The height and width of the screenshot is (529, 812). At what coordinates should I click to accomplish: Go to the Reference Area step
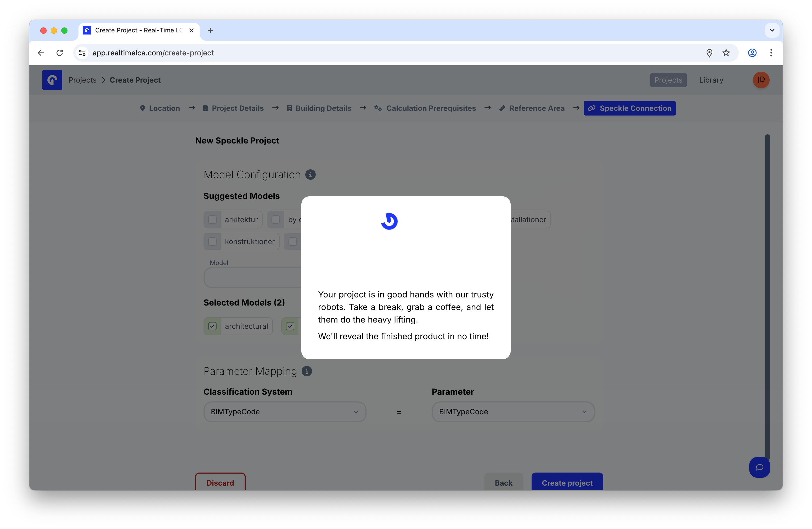[x=532, y=108]
